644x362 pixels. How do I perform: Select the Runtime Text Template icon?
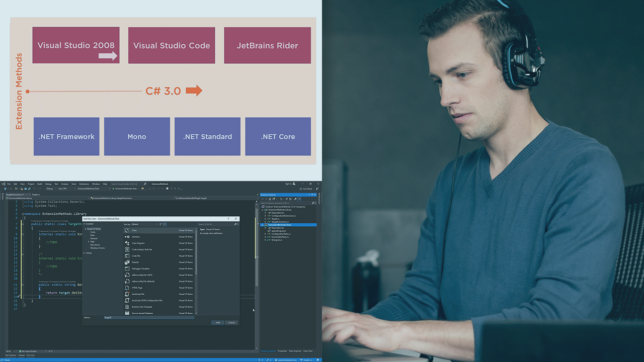coord(127,307)
